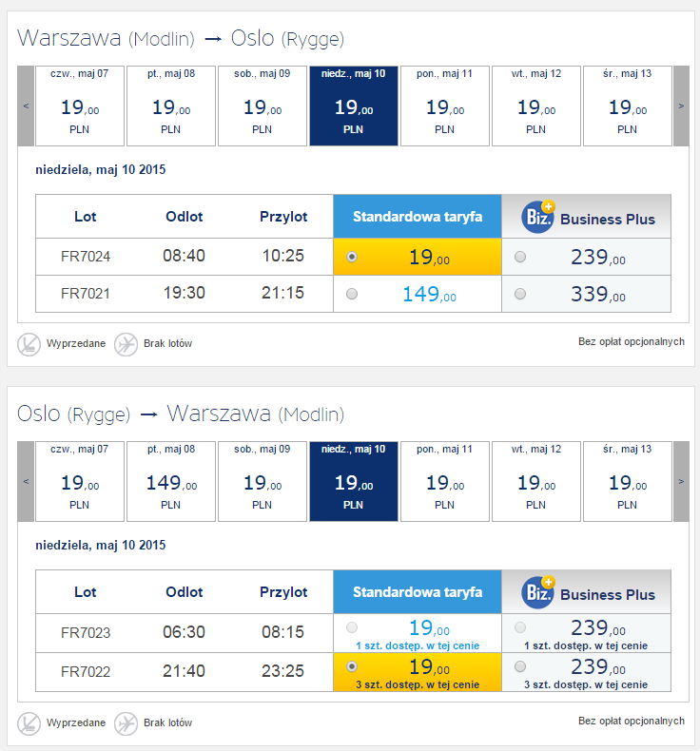Choose Business Plus 339,00 for FR7021
The width and height of the screenshot is (700, 751).
coord(520,294)
